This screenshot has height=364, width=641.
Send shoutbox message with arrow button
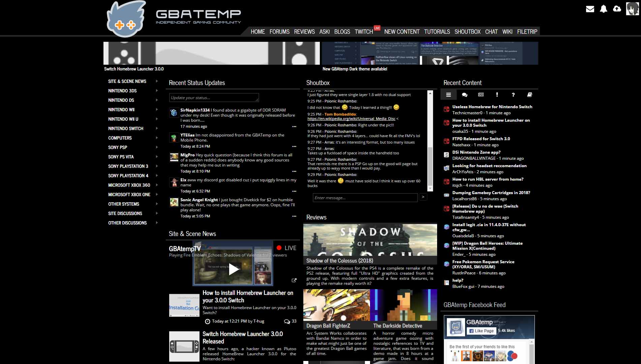pyautogui.click(x=423, y=197)
